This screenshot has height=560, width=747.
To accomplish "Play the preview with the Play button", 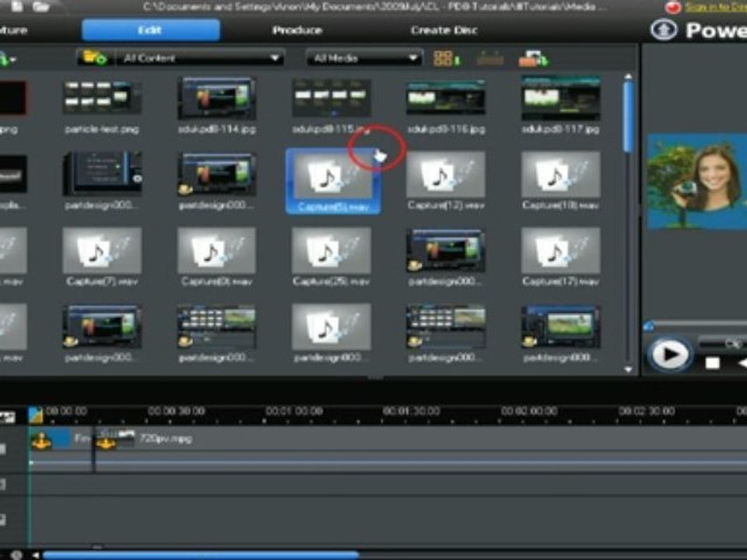I will pyautogui.click(x=670, y=355).
